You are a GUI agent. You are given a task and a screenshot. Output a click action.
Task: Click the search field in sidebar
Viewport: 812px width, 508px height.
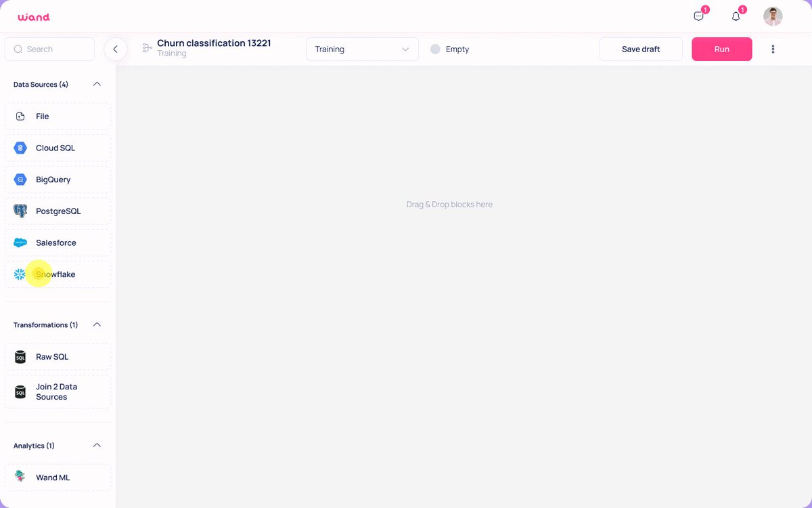click(x=49, y=49)
